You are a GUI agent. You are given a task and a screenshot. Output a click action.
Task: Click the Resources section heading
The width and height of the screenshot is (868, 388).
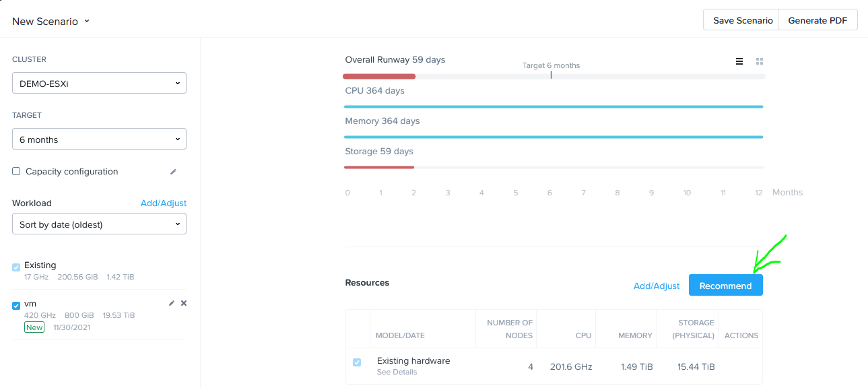[x=367, y=282]
